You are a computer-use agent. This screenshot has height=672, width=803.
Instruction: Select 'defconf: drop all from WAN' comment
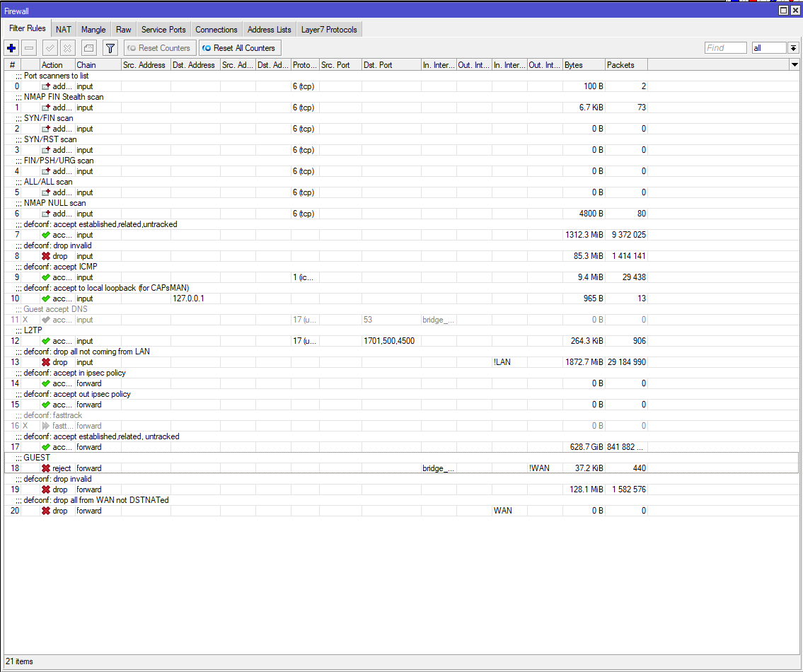coord(96,500)
